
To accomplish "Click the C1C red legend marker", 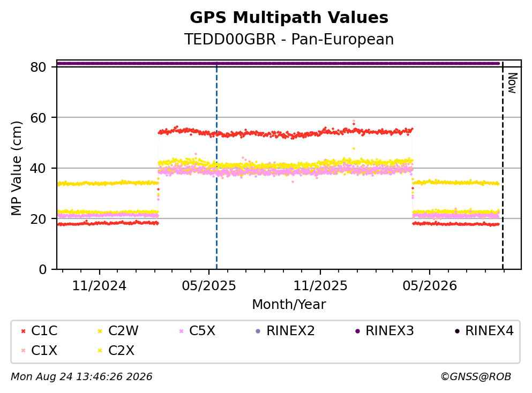I will pos(24,331).
